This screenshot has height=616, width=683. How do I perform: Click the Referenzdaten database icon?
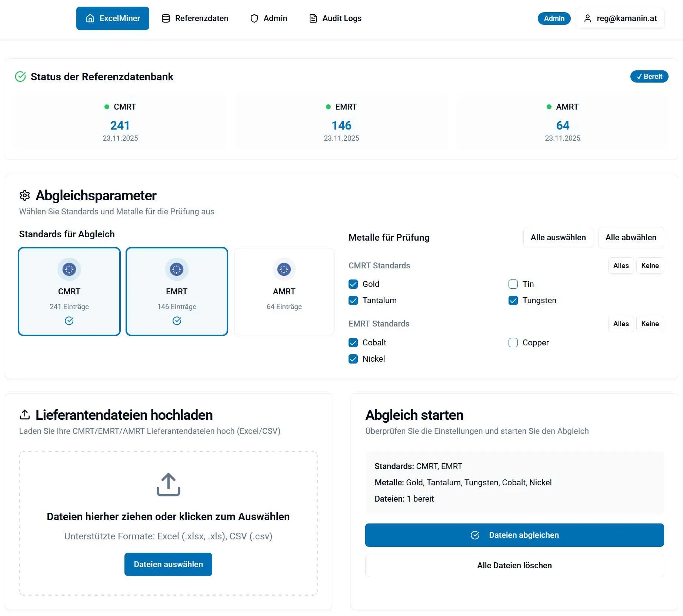(x=166, y=19)
